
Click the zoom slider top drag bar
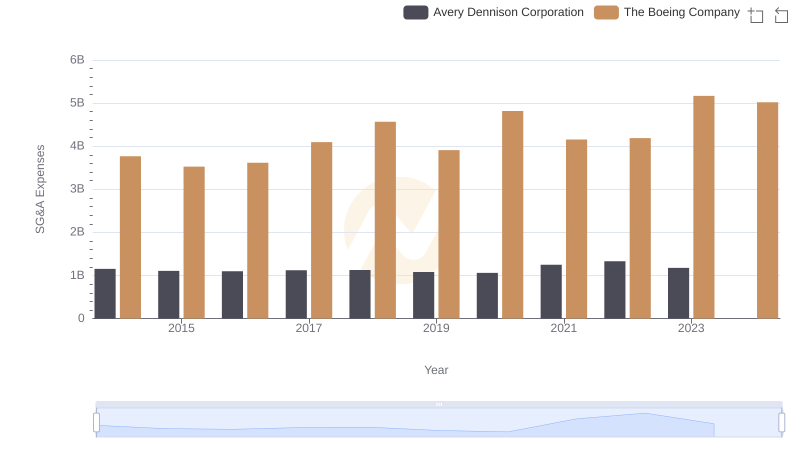click(x=439, y=404)
